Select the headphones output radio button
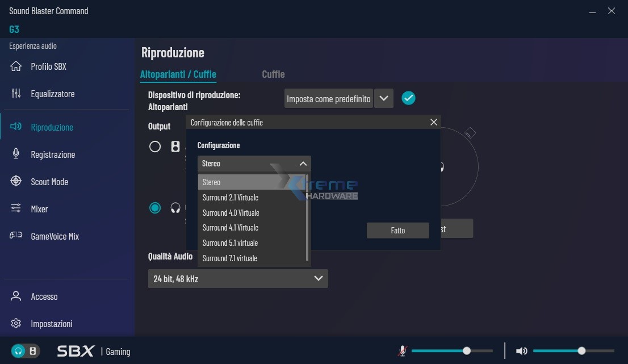 point(155,208)
